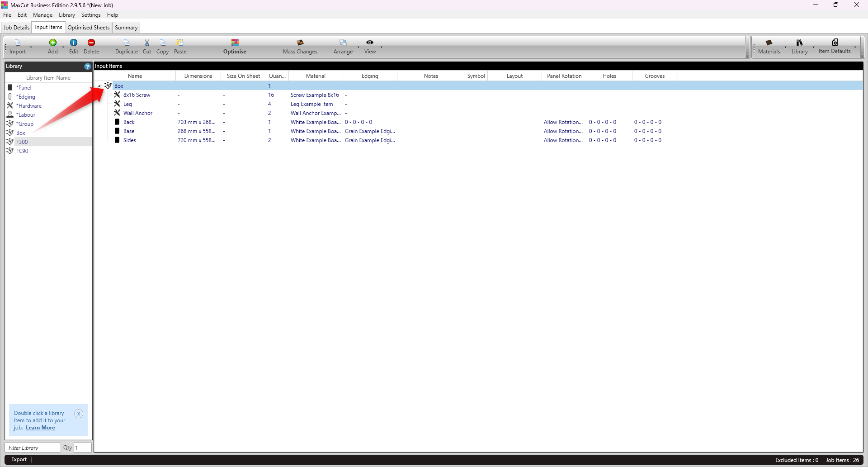868x467 pixels.
Task: Open the File menu
Action: [7, 15]
